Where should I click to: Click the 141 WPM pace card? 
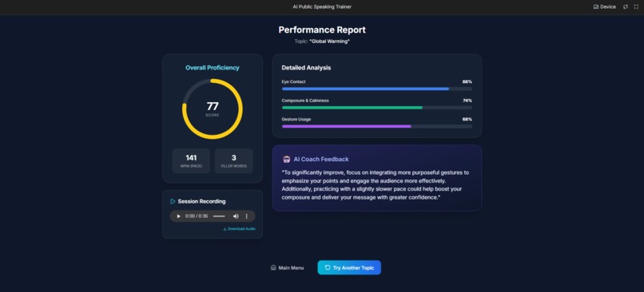pos(191,161)
